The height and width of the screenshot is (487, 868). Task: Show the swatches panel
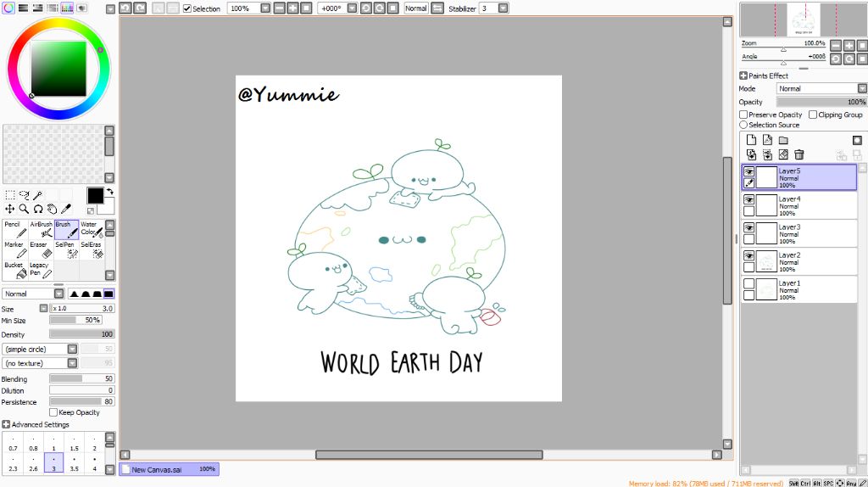click(67, 8)
